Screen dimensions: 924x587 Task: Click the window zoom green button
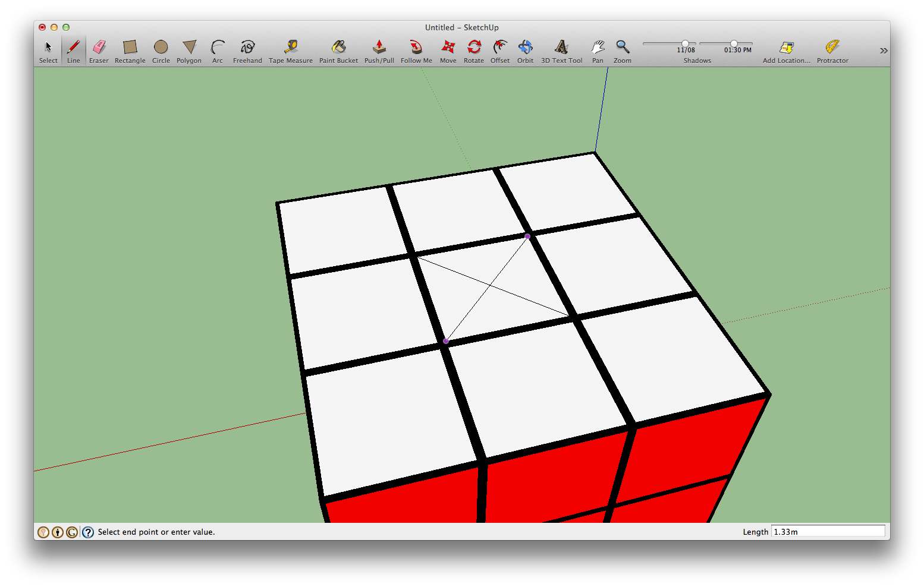(66, 27)
